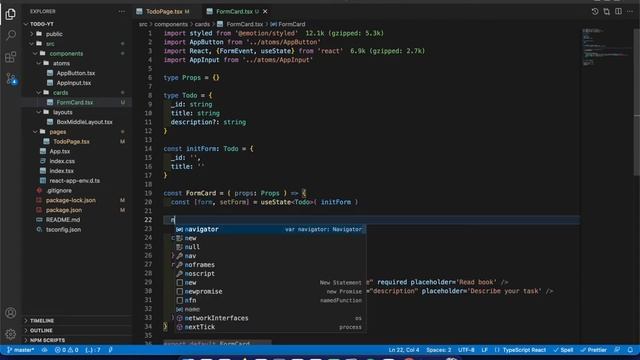The image size is (640, 360).
Task: Collapse the src folder
Action: pos(50,44)
